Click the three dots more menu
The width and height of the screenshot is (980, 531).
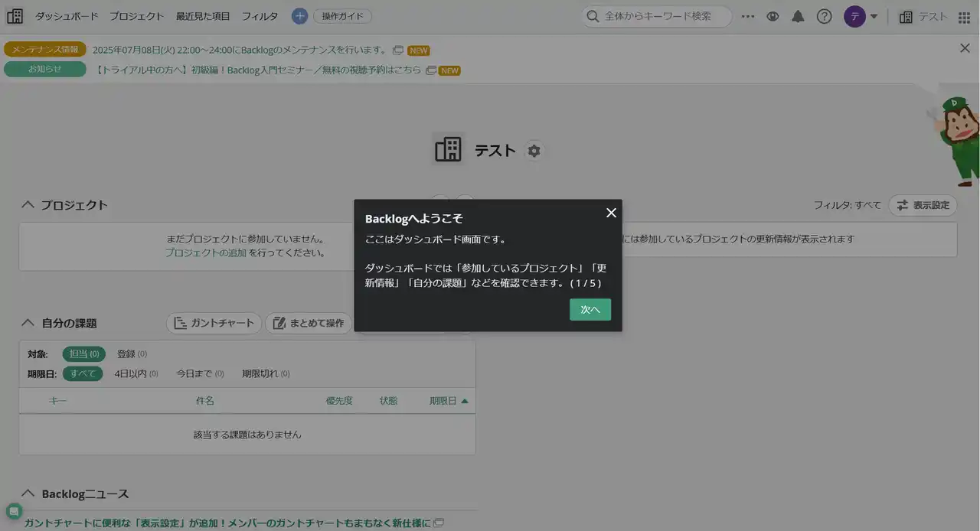tap(748, 16)
